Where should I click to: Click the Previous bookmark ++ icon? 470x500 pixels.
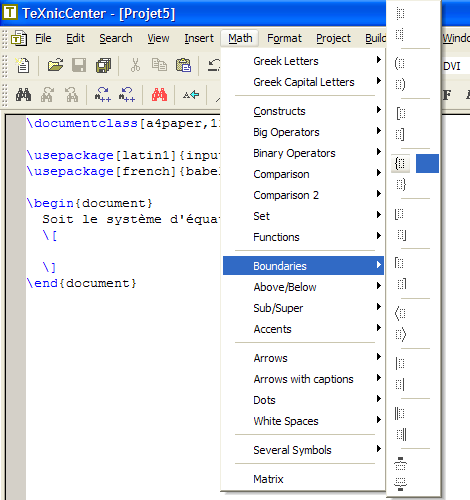coord(127,95)
